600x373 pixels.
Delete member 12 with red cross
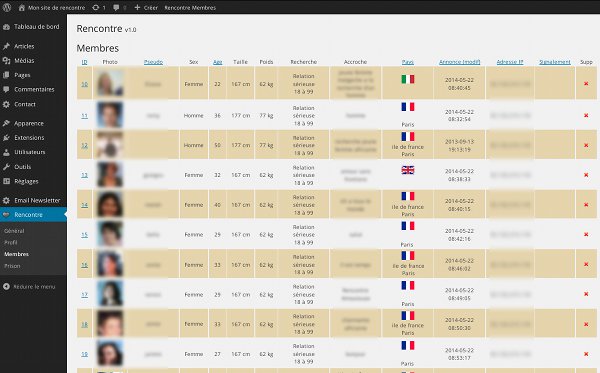point(586,145)
